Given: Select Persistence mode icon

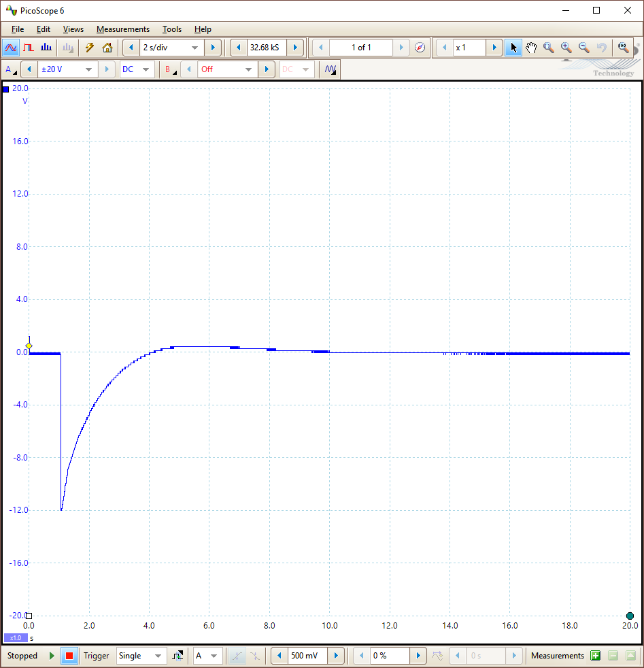Looking at the screenshot, I should click(29, 48).
